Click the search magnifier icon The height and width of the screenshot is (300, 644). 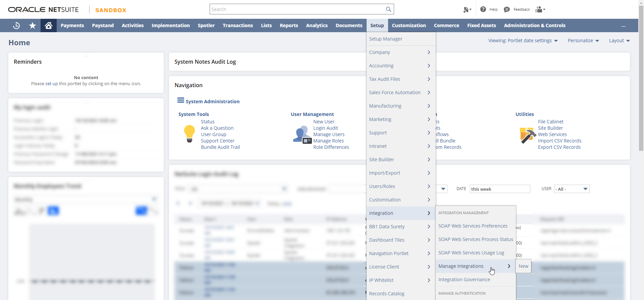388,9
